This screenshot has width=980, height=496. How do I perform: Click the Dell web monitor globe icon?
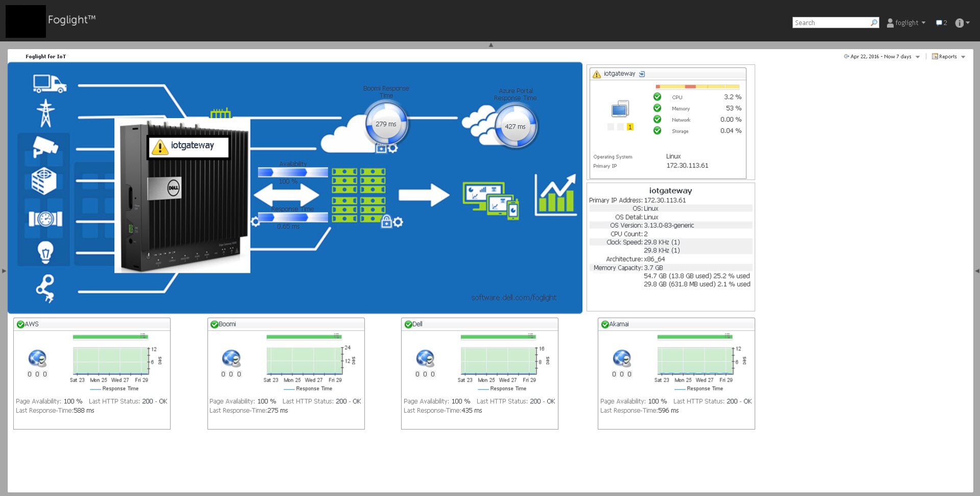click(x=425, y=359)
